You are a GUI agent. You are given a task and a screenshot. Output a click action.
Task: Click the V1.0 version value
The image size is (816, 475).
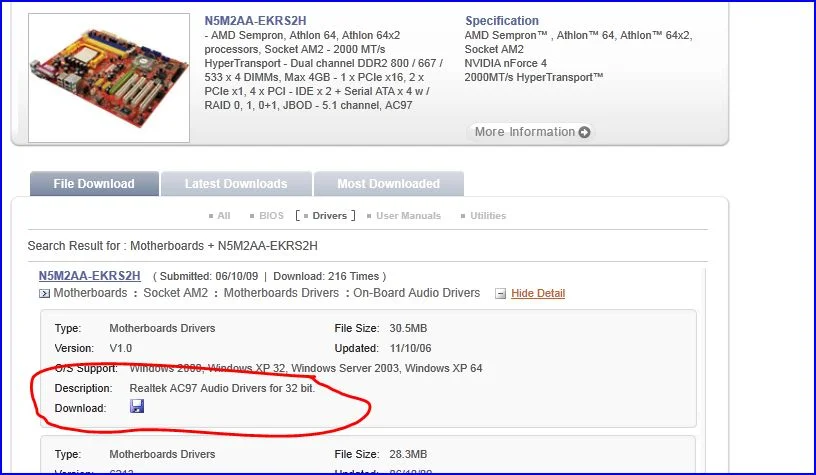[121, 348]
